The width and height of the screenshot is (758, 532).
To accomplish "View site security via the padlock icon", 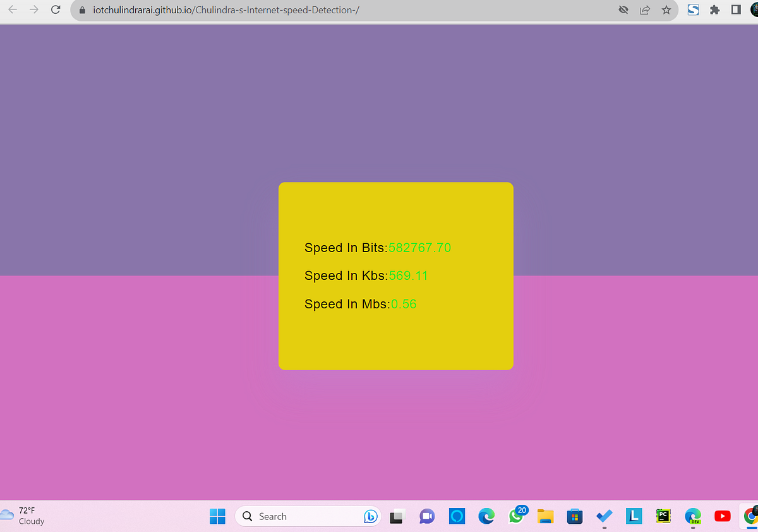I will [x=81, y=10].
